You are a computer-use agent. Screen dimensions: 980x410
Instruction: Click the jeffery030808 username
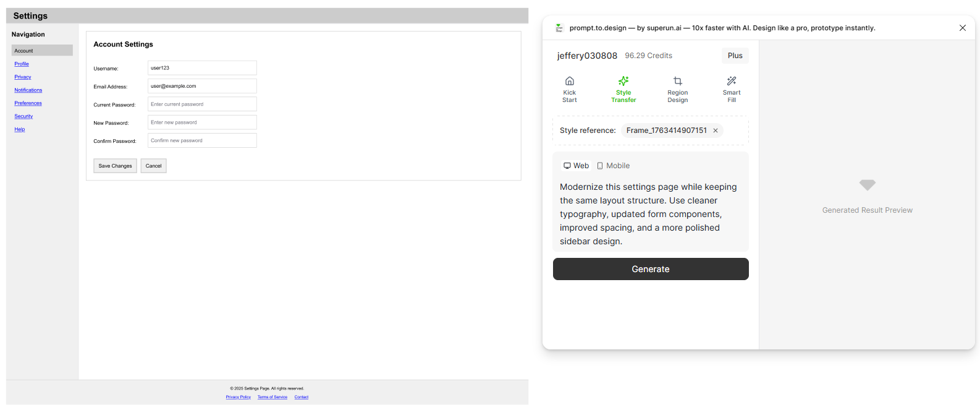point(587,56)
